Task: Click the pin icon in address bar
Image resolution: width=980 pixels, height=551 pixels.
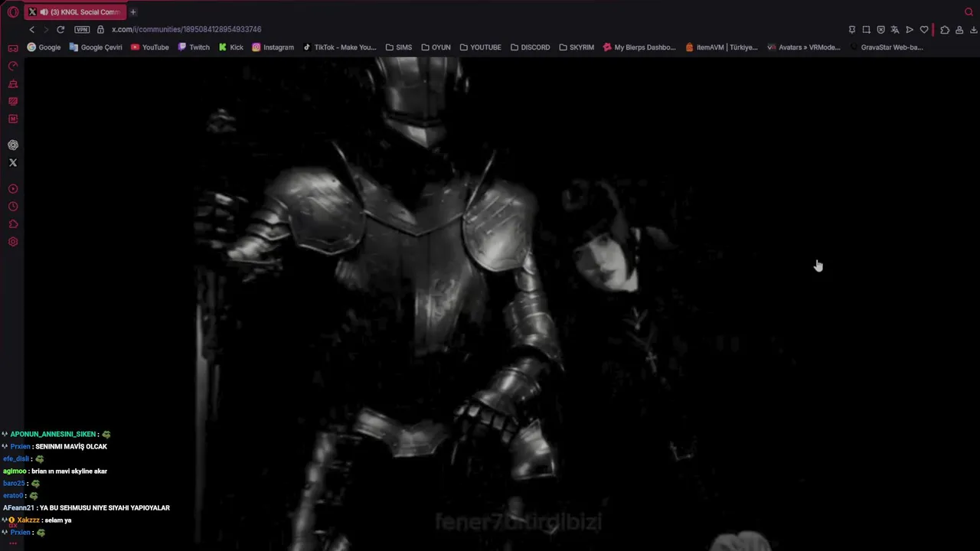Action: pyautogui.click(x=852, y=30)
